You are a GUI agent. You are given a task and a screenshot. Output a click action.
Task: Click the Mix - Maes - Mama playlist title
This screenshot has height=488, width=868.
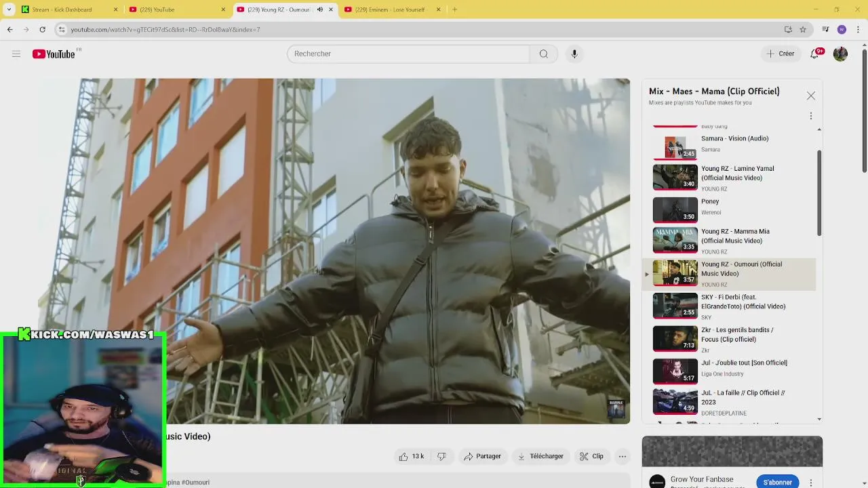714,91
